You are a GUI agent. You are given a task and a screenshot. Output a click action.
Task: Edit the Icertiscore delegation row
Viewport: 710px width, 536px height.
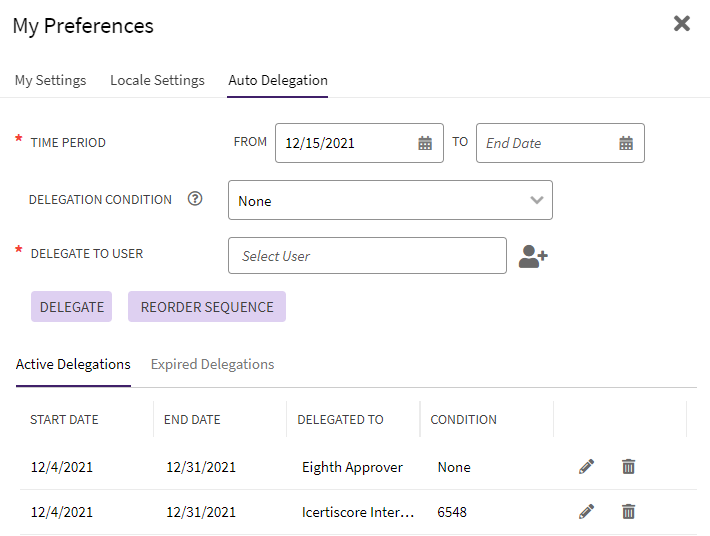click(586, 512)
